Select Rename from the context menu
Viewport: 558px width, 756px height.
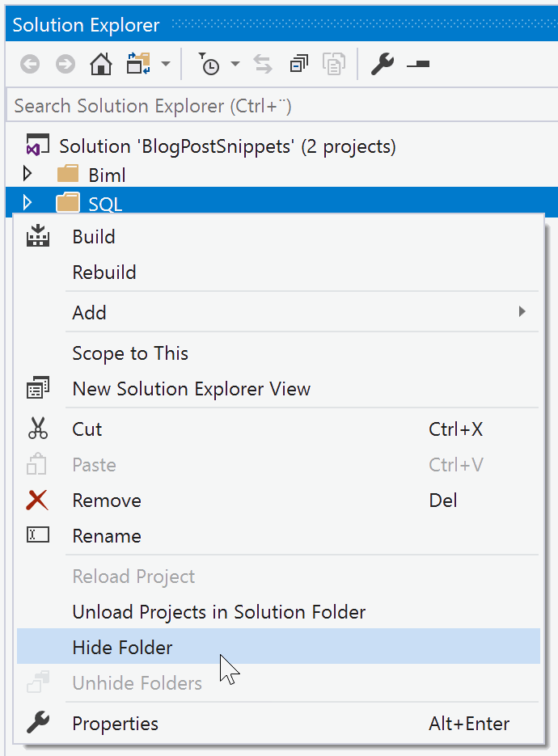coord(106,536)
